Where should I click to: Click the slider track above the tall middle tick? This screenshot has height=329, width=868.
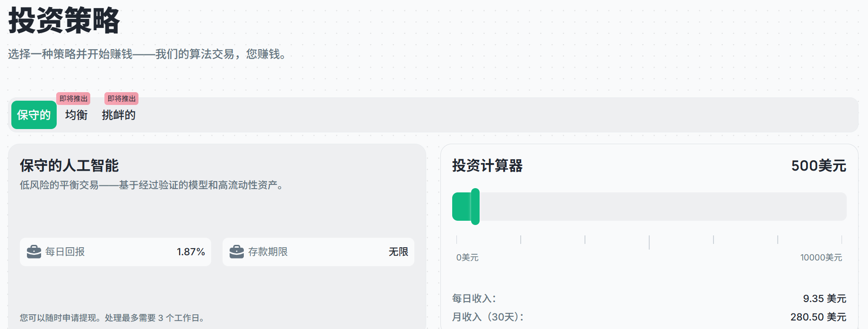click(649, 207)
